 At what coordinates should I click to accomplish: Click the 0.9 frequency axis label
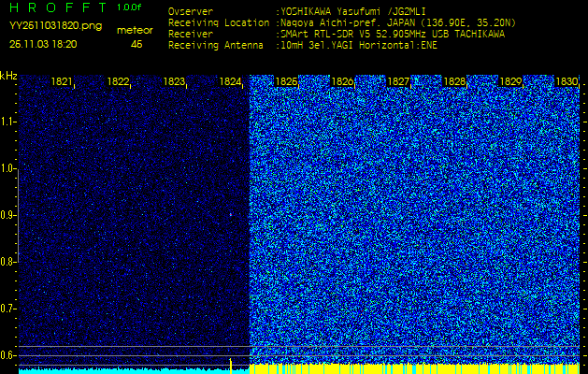coord(7,215)
